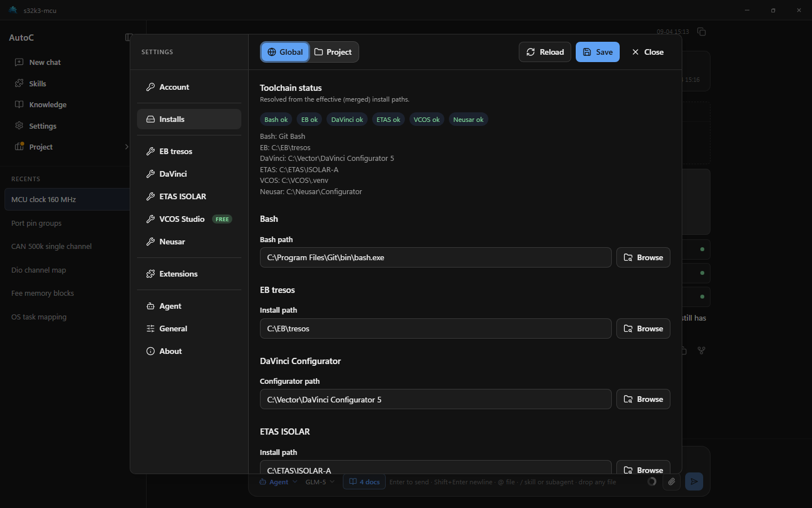
Task: Toggle the Global settings scope
Action: [285, 52]
